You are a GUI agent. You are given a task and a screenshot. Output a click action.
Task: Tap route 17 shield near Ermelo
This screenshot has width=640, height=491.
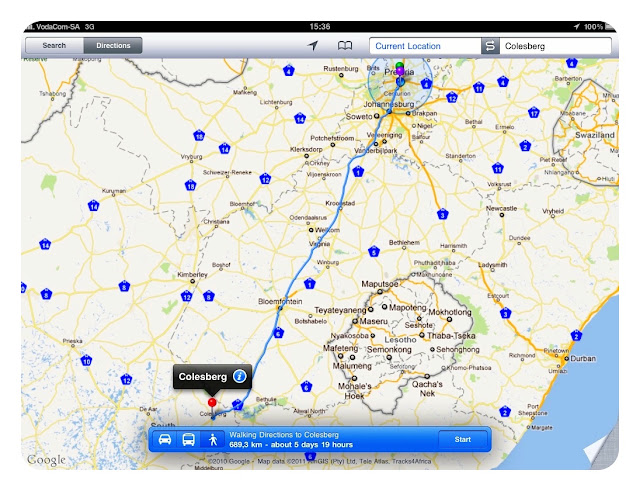tap(533, 112)
